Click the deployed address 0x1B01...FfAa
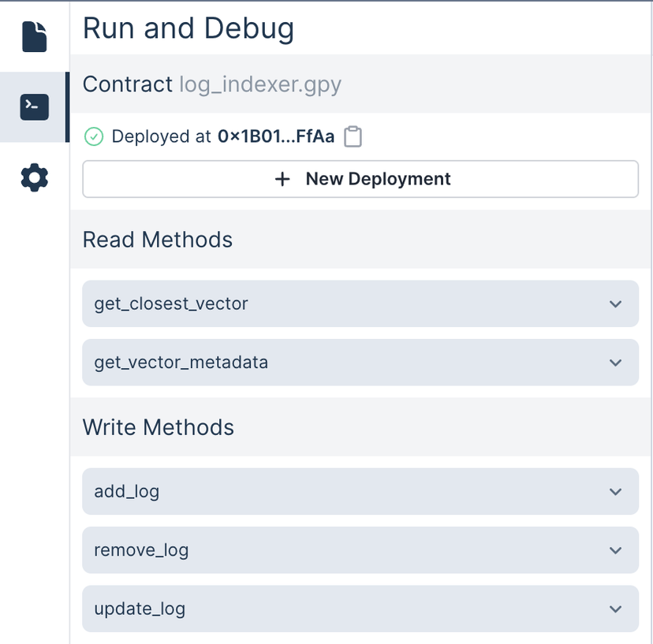 [x=276, y=136]
